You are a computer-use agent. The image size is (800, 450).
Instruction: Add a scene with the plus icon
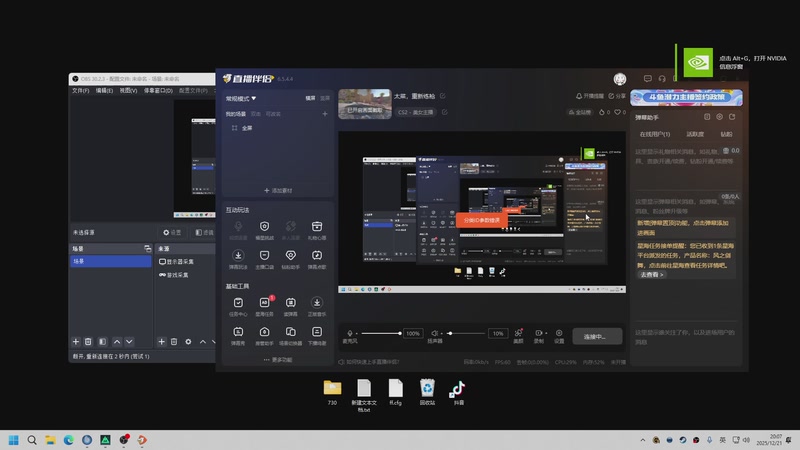(324, 114)
